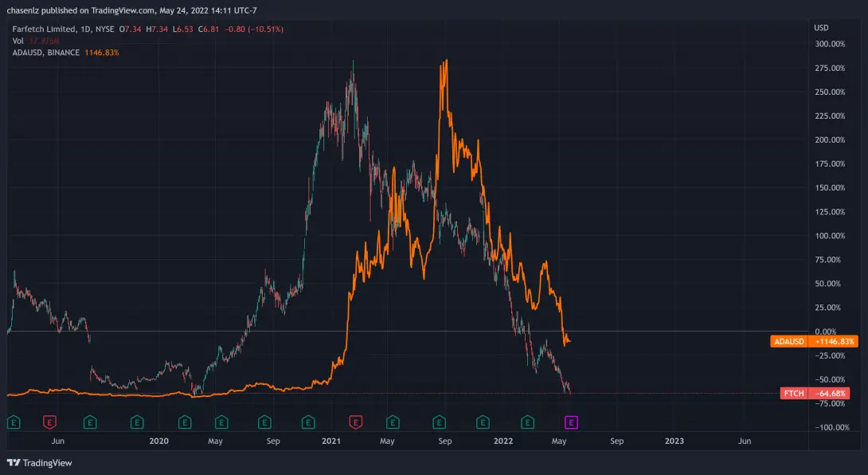Image resolution: width=868 pixels, height=475 pixels.
Task: Click the TradingView logo at bottom left
Action: click(x=39, y=463)
